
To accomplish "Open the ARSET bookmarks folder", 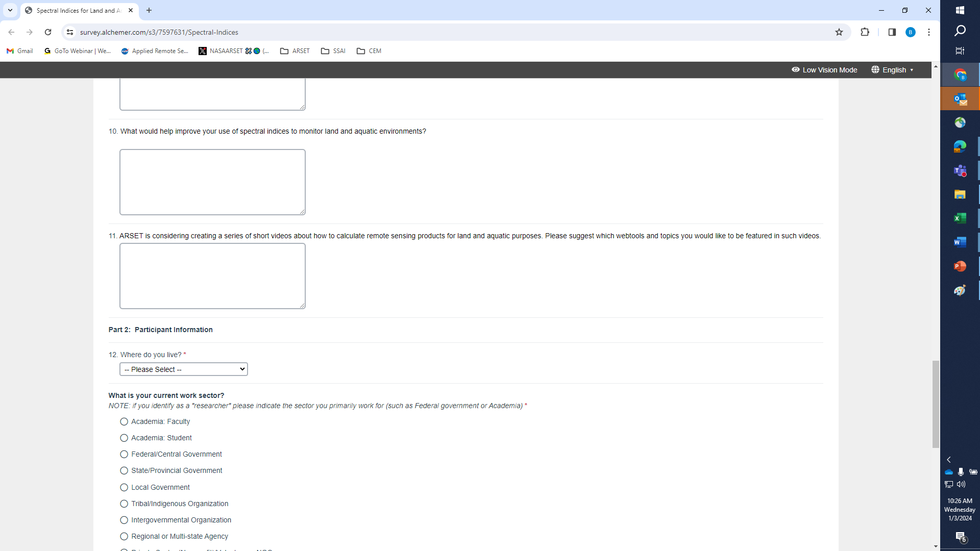I will coord(295,51).
